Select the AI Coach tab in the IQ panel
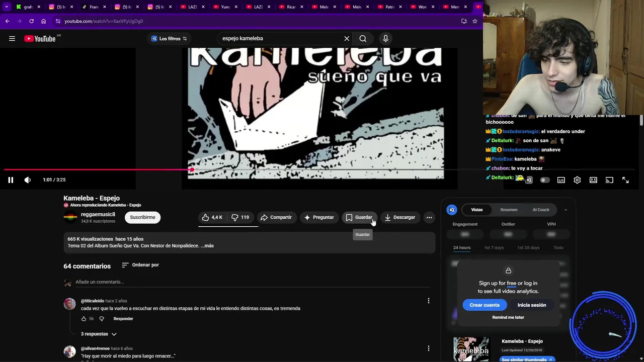The height and width of the screenshot is (362, 644). [x=541, y=210]
